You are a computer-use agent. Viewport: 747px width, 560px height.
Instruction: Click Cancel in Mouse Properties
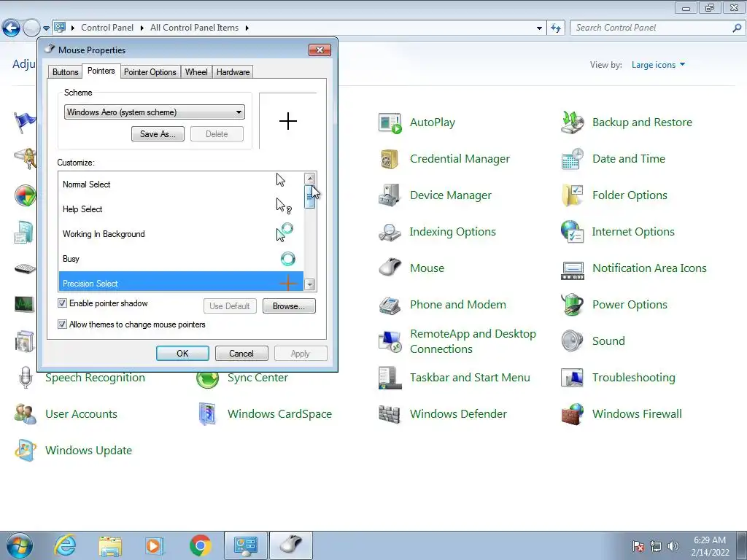[x=241, y=354]
